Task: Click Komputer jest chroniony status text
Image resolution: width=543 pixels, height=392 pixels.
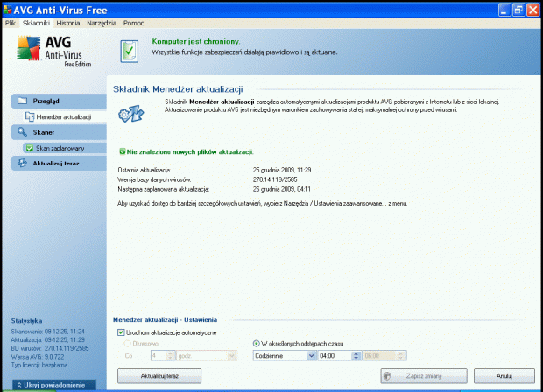Action: 196,41
